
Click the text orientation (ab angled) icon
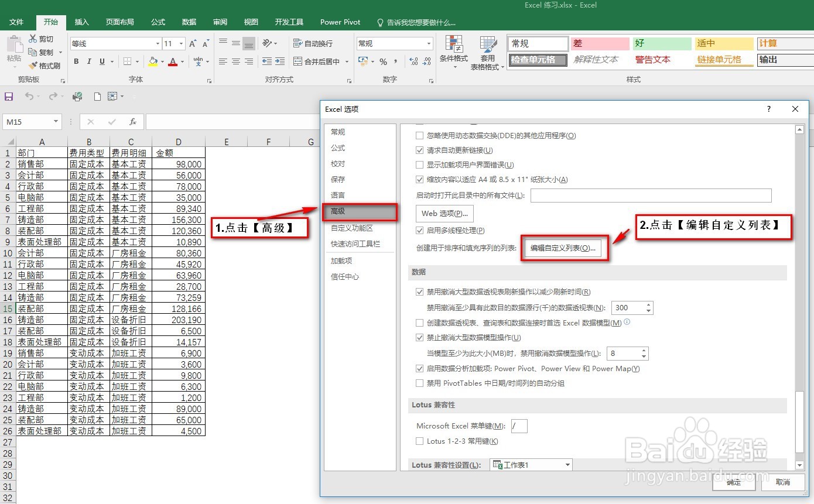pyautogui.click(x=267, y=43)
